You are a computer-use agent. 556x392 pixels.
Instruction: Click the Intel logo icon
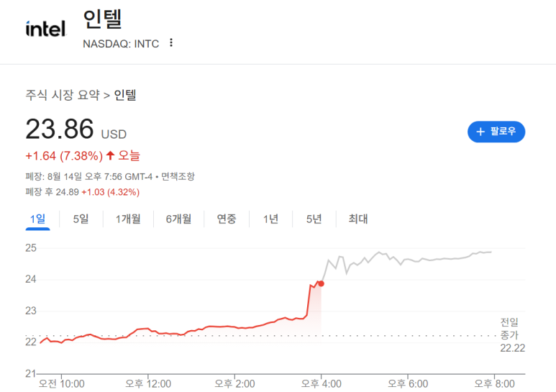pos(45,29)
